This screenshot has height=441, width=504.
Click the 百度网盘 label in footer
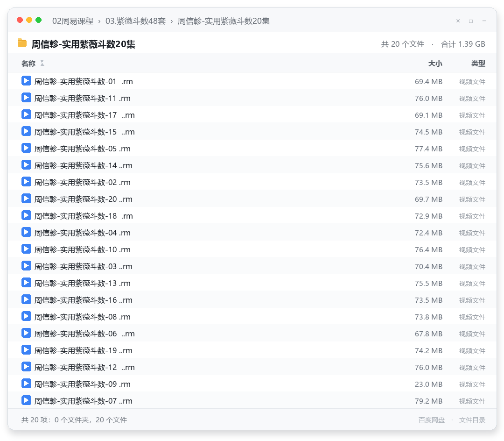431,420
